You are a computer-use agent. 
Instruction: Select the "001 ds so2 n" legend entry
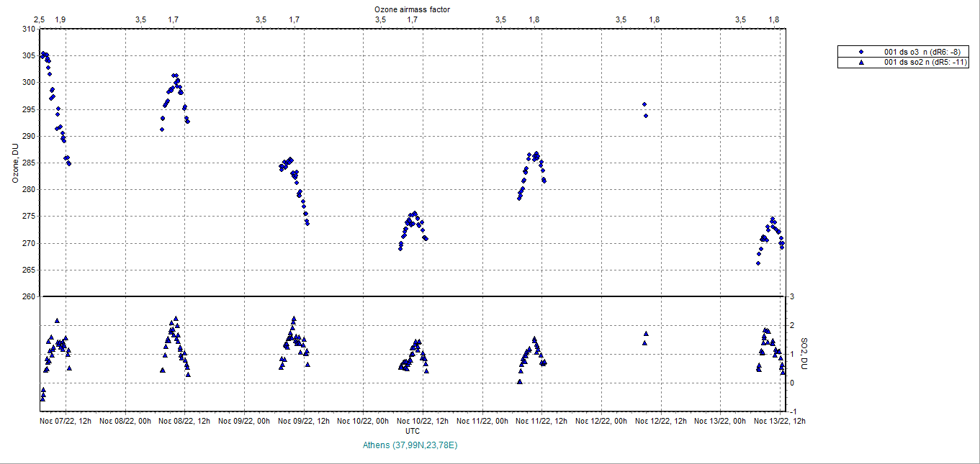(925, 63)
